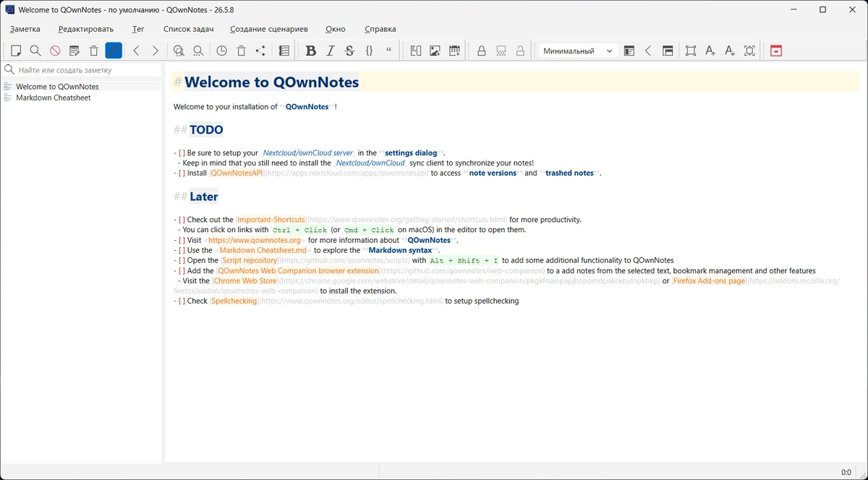
Task: Toggle checkbox before 'Visit https://www.qownnotes.org'
Action: (x=182, y=240)
